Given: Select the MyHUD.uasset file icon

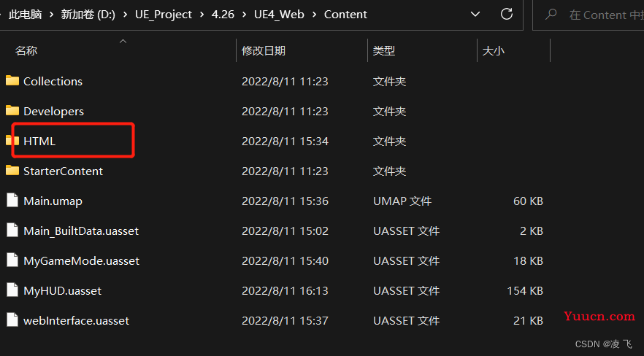Looking at the screenshot, I should (12, 290).
